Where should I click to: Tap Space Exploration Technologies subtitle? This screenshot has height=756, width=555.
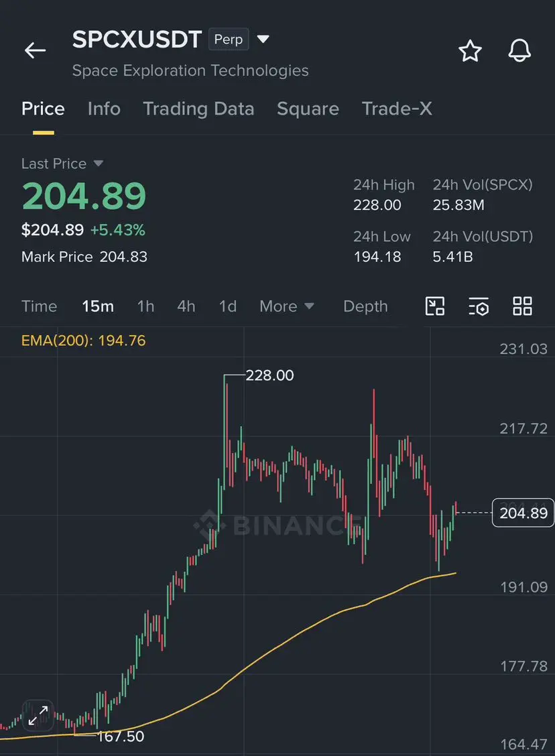click(x=190, y=70)
